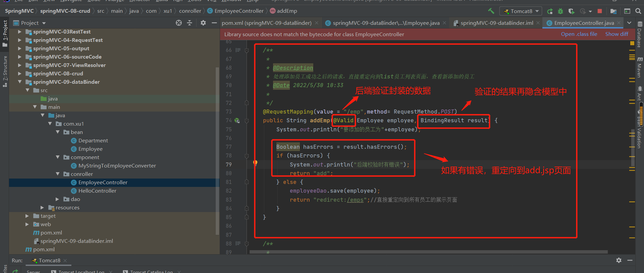Expand the springMVC-08-crud module node
644x273 pixels.
[x=19, y=74]
